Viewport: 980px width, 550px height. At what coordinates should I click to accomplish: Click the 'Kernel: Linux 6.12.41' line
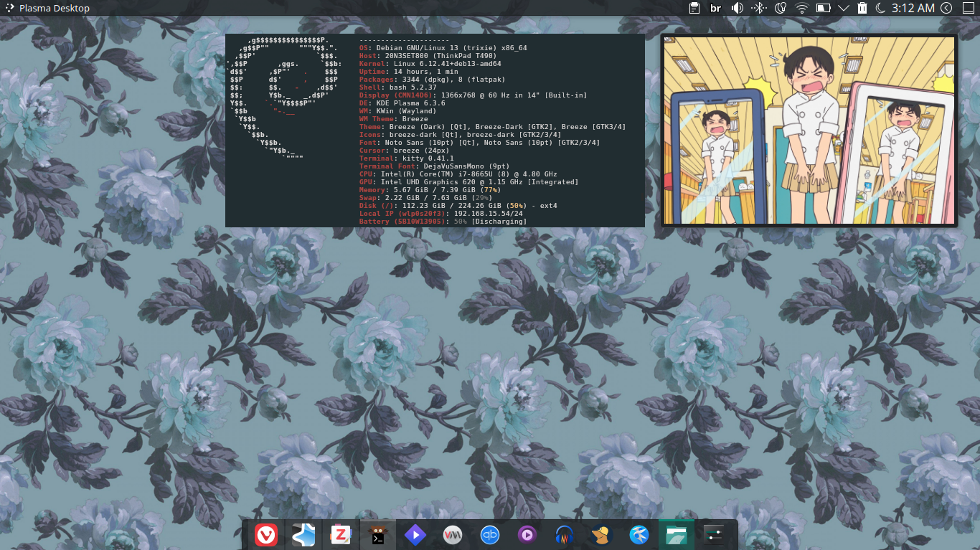pos(430,64)
